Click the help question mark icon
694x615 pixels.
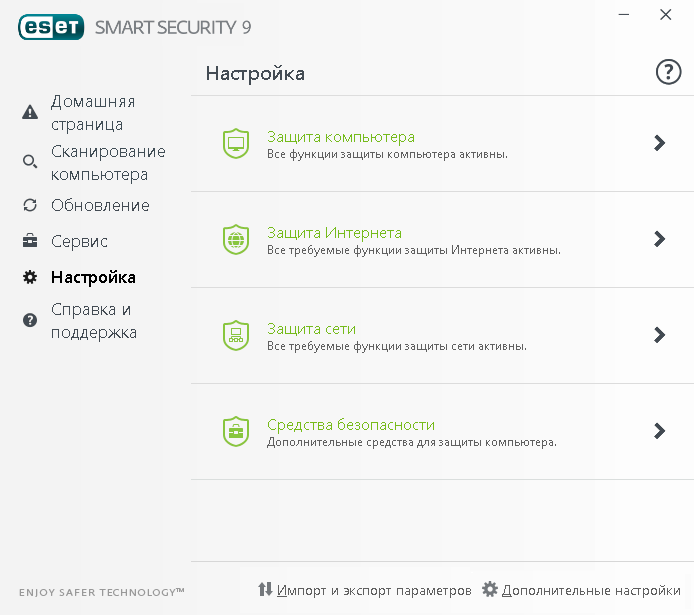coord(667,72)
